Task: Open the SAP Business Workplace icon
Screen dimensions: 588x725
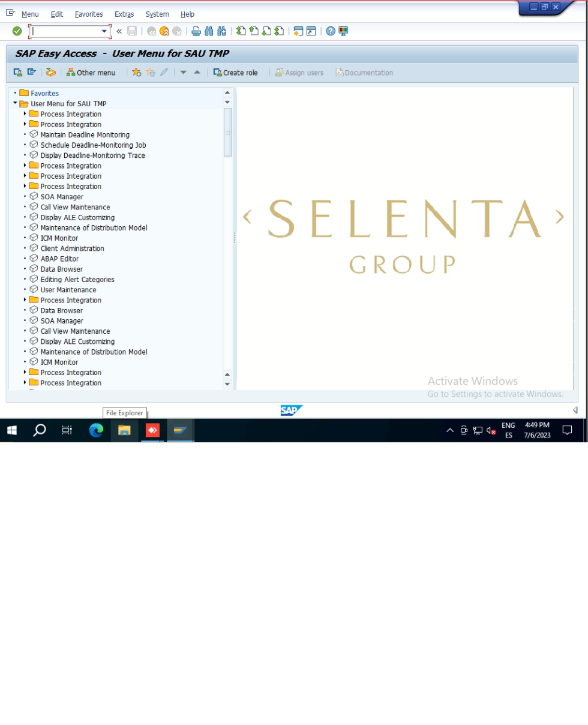Action: (x=51, y=73)
